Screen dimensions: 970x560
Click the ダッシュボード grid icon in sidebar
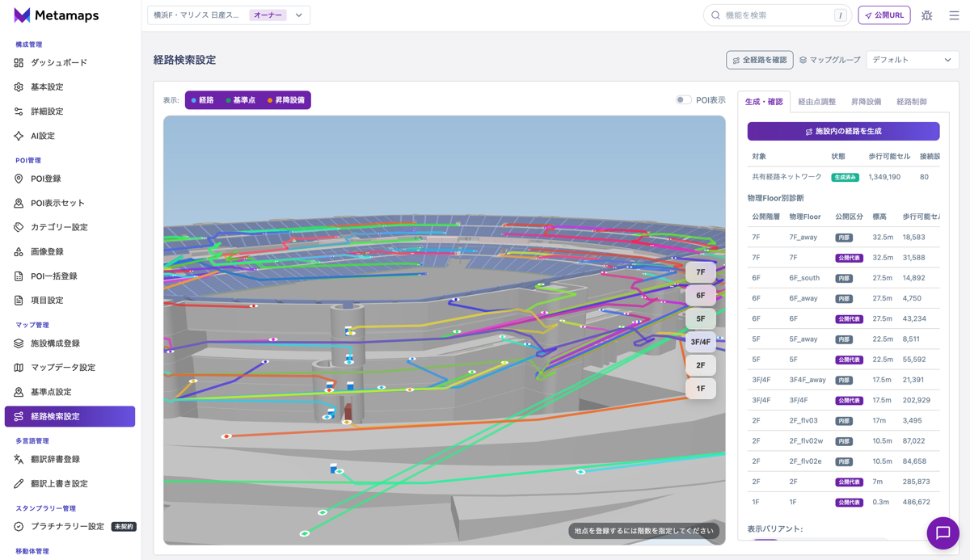pyautogui.click(x=19, y=62)
